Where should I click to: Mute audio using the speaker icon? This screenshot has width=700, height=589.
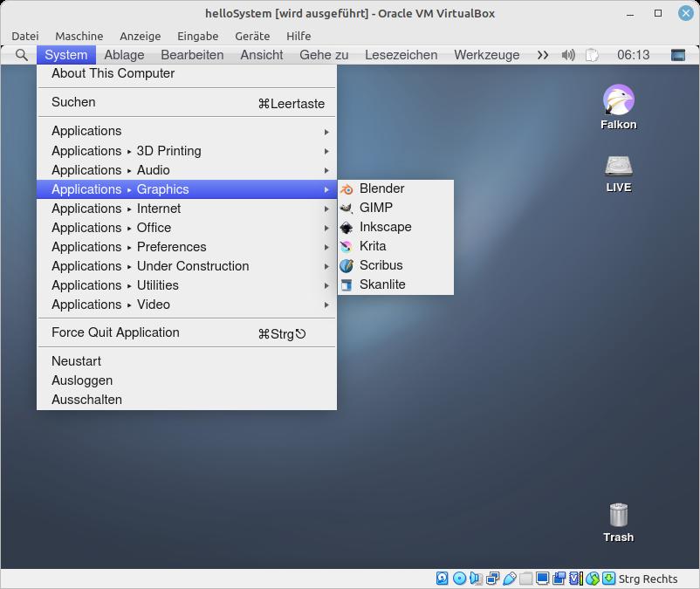point(567,55)
